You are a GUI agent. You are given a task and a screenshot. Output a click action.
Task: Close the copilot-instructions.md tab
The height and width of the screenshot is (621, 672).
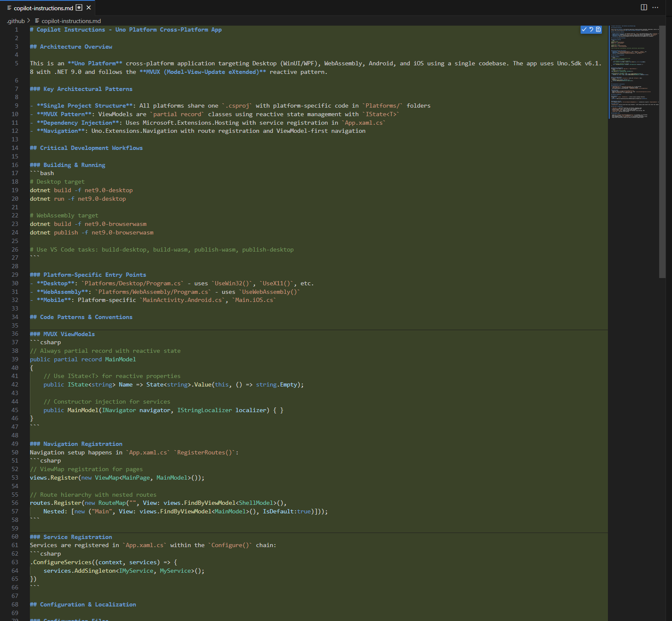pos(89,8)
